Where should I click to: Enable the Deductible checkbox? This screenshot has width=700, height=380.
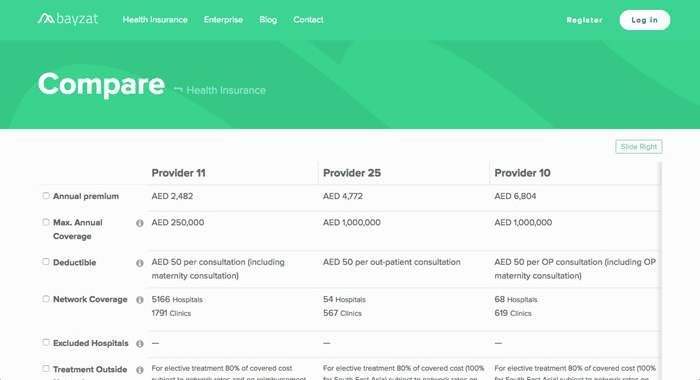46,262
